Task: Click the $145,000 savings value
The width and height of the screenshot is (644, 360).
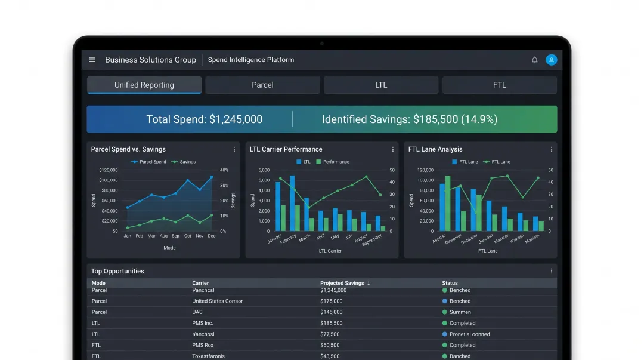Action: (331, 312)
